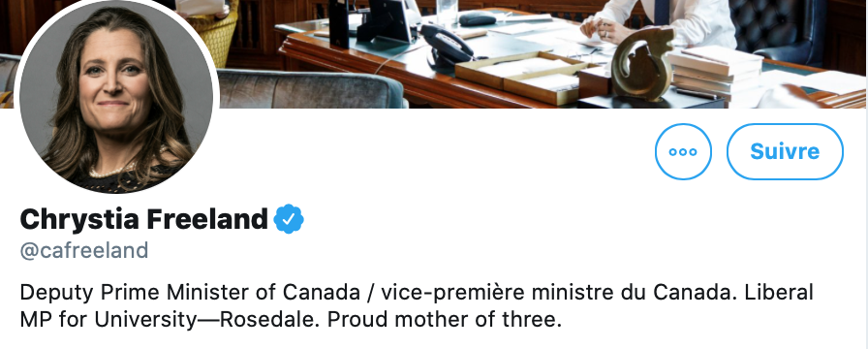Open the office desk header banner image

(542, 53)
